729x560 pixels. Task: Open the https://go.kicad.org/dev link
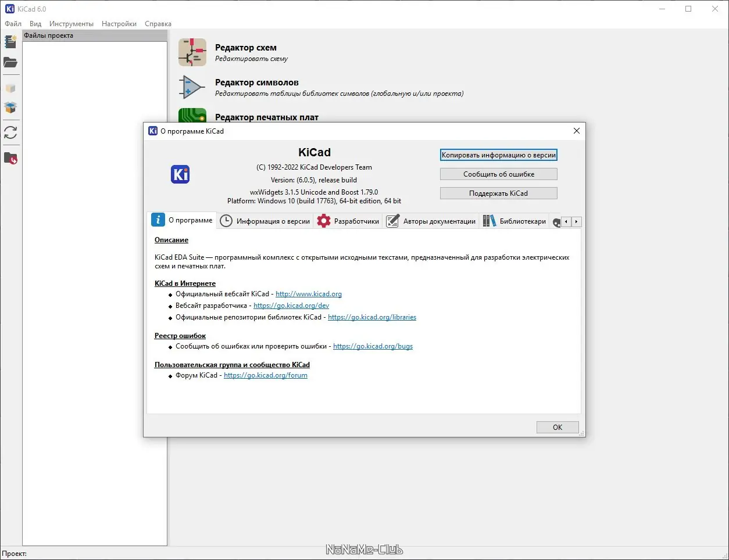pyautogui.click(x=291, y=306)
